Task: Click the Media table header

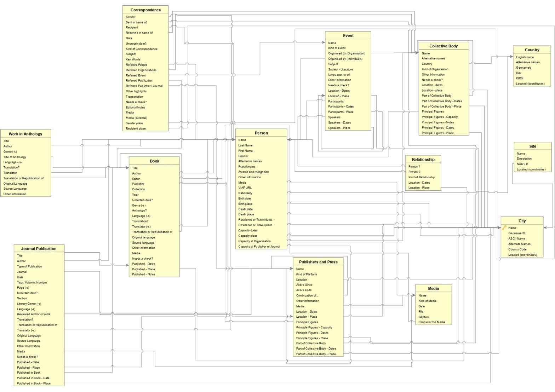Action: click(433, 288)
